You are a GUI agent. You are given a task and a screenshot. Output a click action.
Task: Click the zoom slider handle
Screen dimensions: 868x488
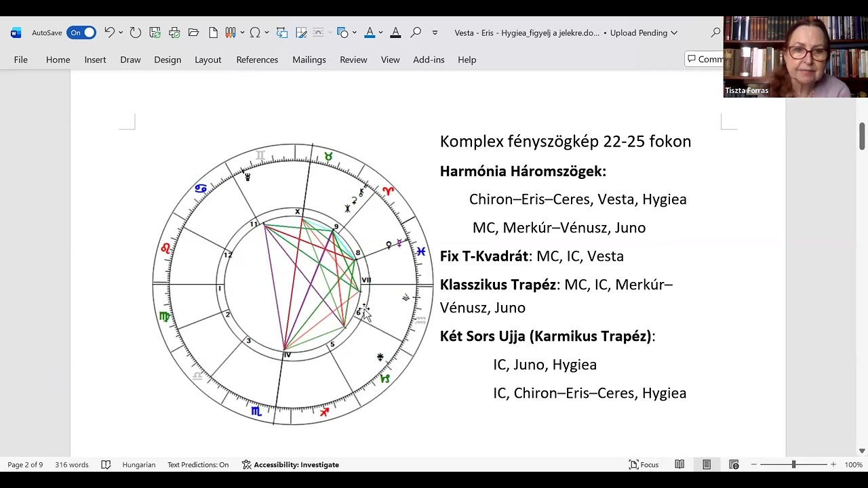[x=793, y=465]
